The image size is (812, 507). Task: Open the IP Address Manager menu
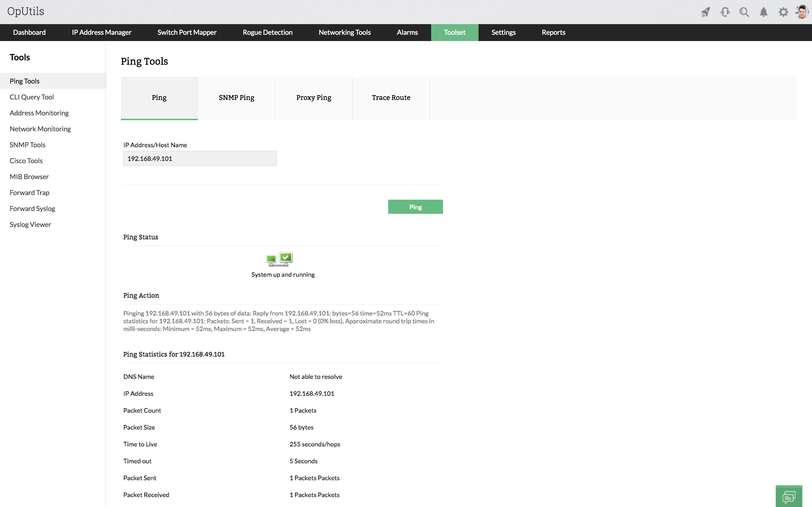click(x=101, y=33)
